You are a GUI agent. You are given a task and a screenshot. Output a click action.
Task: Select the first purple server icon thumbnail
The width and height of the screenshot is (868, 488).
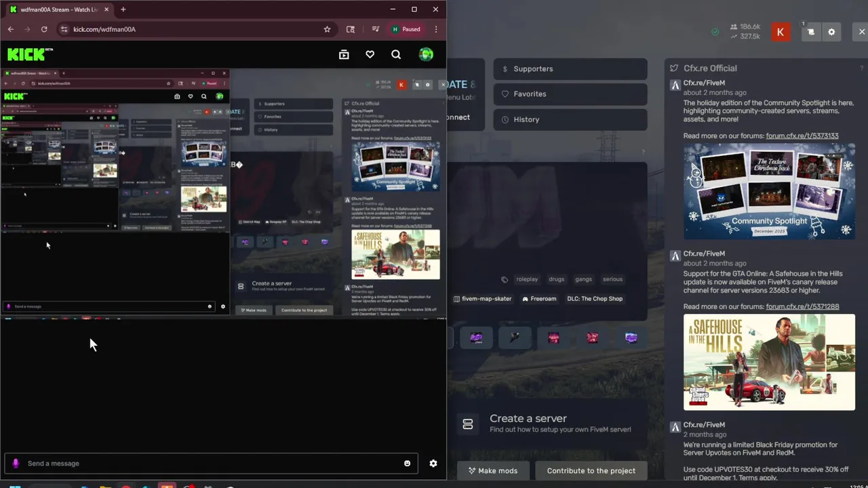476,338
